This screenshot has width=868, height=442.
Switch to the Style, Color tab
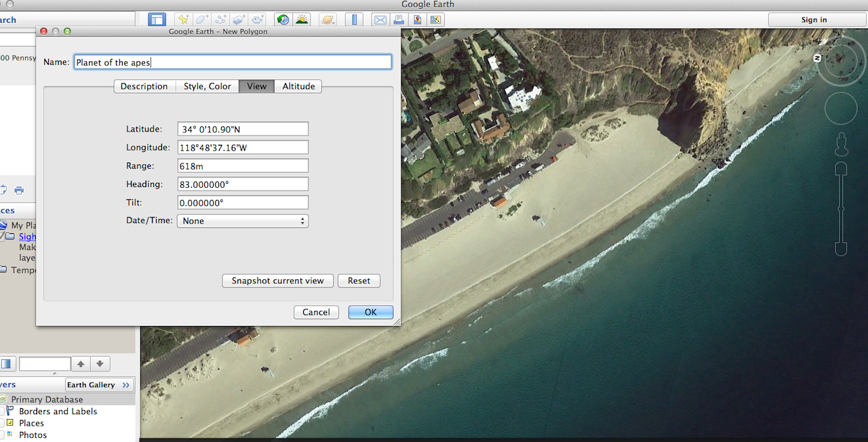tap(207, 86)
